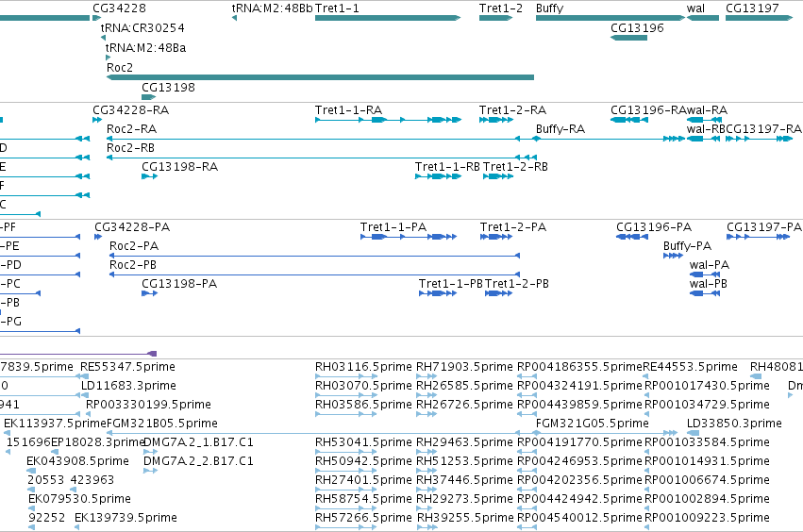Click the Roc2-PA protein label
This screenshot has height=532, width=803.
click(134, 246)
